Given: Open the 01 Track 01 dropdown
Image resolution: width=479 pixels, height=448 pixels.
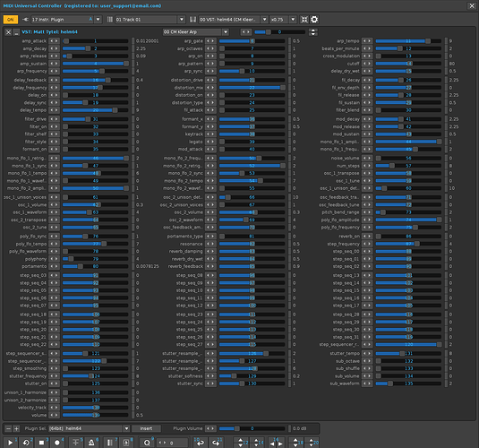Looking at the screenshot, I should coord(182,20).
